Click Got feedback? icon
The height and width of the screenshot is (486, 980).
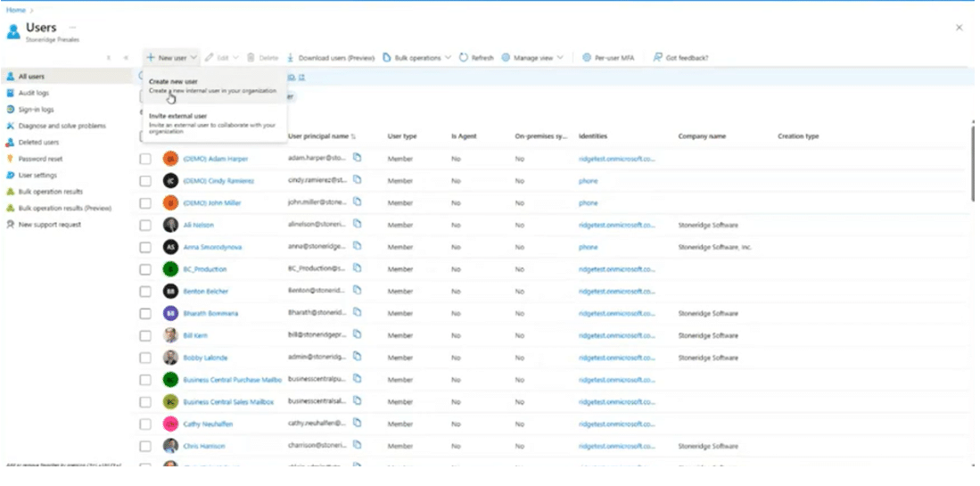[658, 58]
